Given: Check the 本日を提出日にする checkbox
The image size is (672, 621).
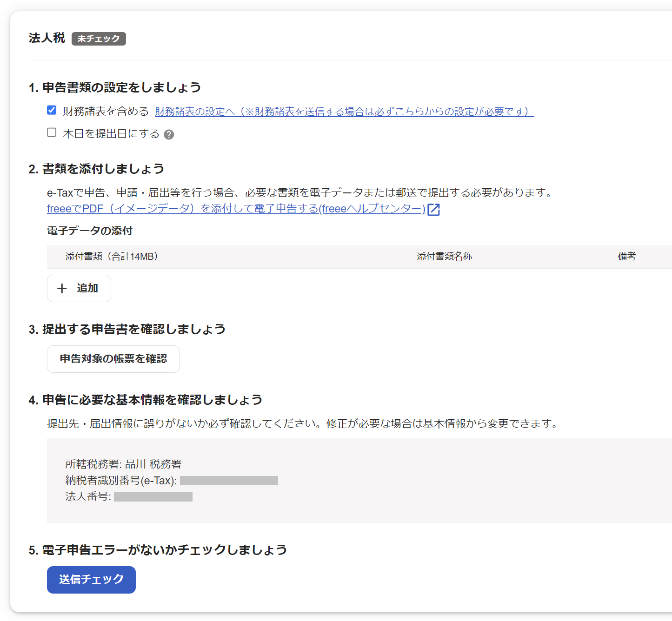Looking at the screenshot, I should [x=52, y=133].
